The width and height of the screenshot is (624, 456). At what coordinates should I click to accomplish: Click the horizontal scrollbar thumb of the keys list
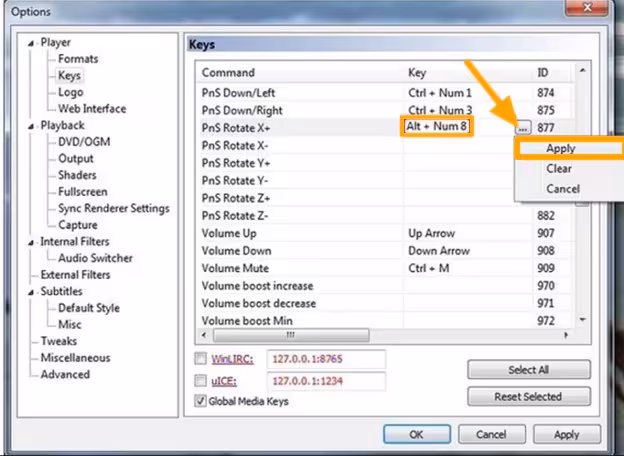coord(291,335)
